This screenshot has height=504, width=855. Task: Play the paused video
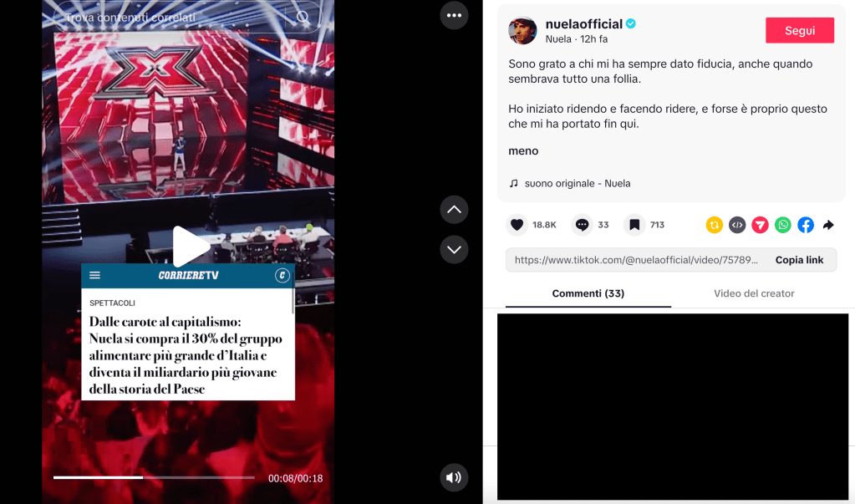pyautogui.click(x=189, y=247)
